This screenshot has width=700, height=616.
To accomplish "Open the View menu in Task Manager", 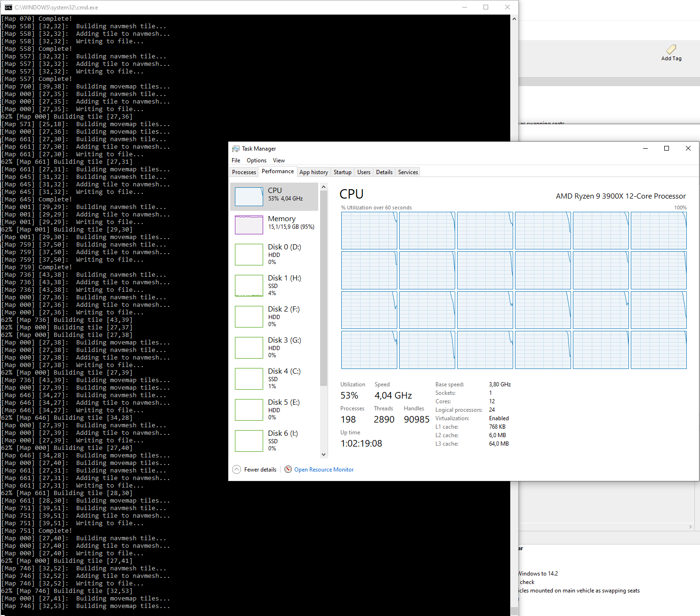I will [279, 160].
